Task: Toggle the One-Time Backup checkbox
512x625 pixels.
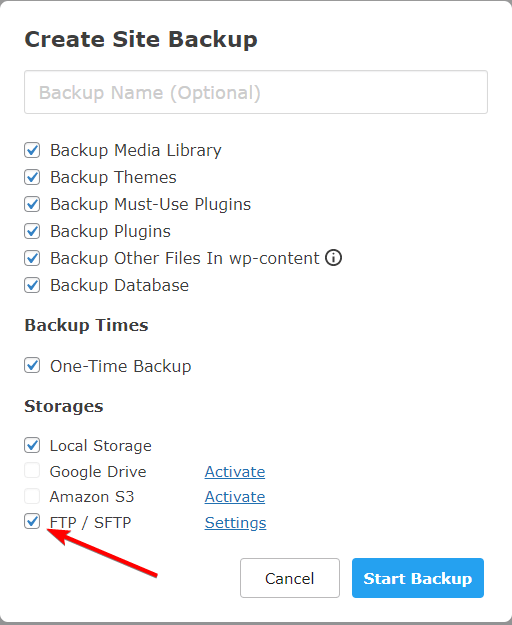Action: pos(32,366)
